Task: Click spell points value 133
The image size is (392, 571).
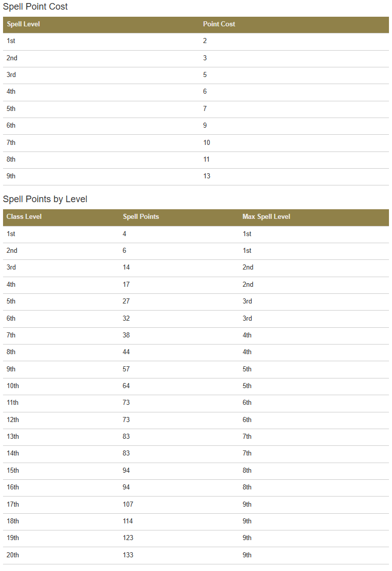Action: point(128,555)
